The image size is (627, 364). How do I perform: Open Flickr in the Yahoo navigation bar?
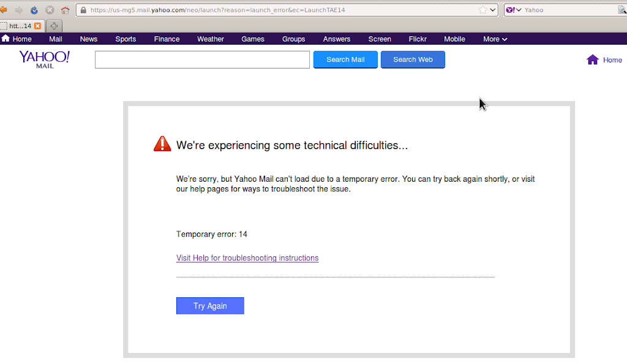tap(418, 39)
